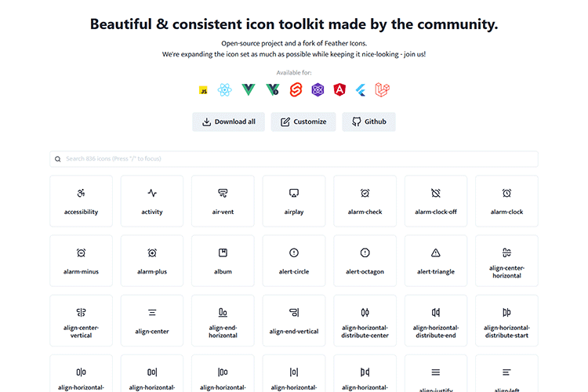Go to the Github link button
Image resolution: width=588 pixels, height=392 pixels.
[x=368, y=122]
